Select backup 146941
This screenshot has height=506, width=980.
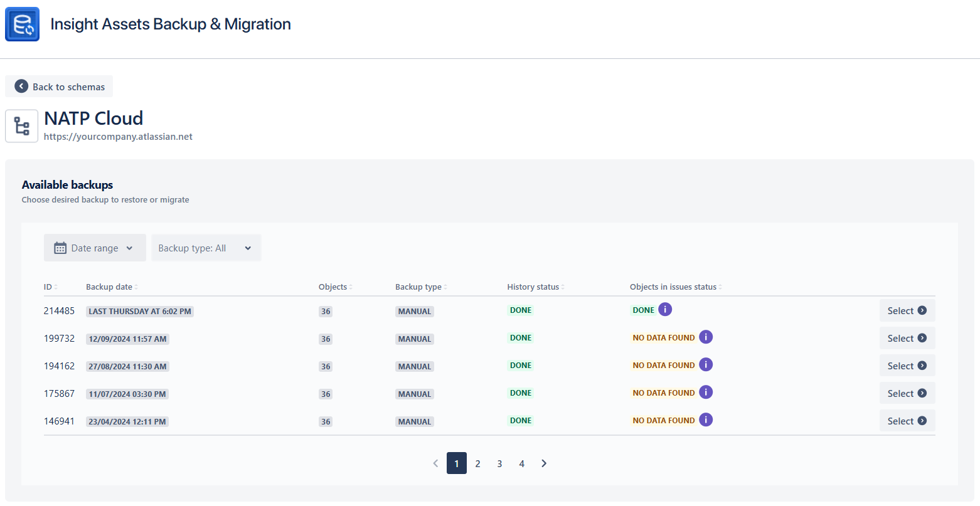tap(907, 421)
